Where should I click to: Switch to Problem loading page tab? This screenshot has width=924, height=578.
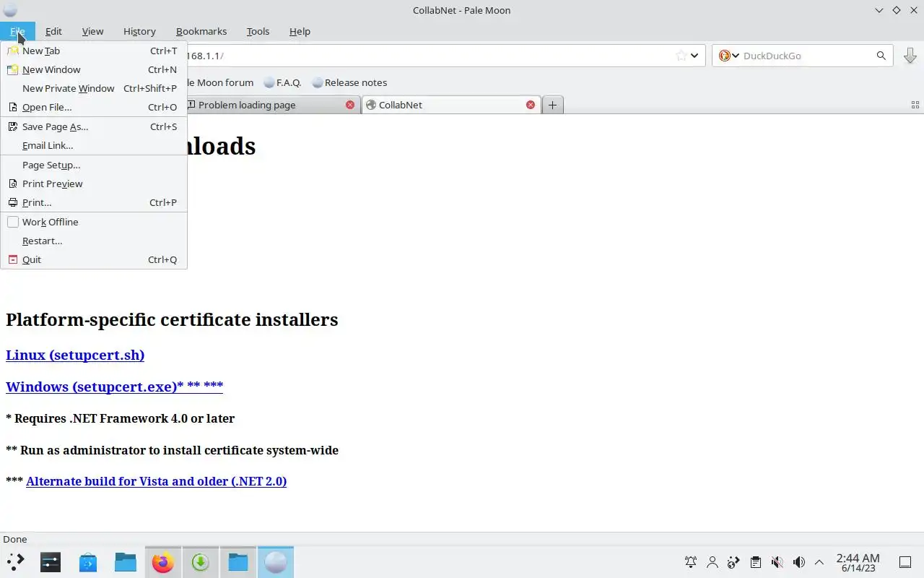point(269,105)
